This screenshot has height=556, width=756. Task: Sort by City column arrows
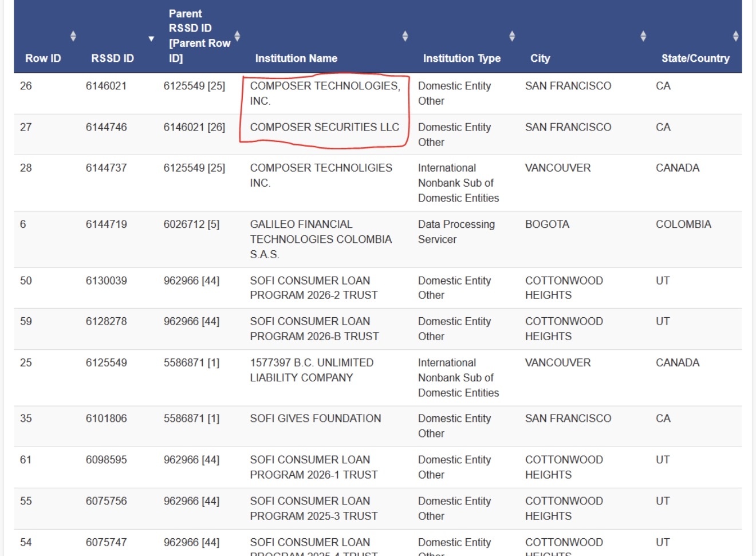click(x=643, y=37)
